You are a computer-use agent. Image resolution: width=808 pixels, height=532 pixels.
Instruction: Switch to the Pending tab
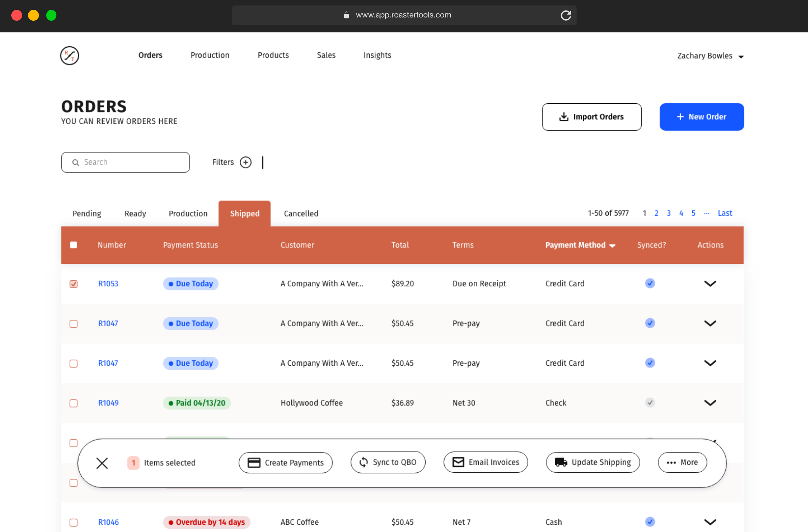[87, 214]
